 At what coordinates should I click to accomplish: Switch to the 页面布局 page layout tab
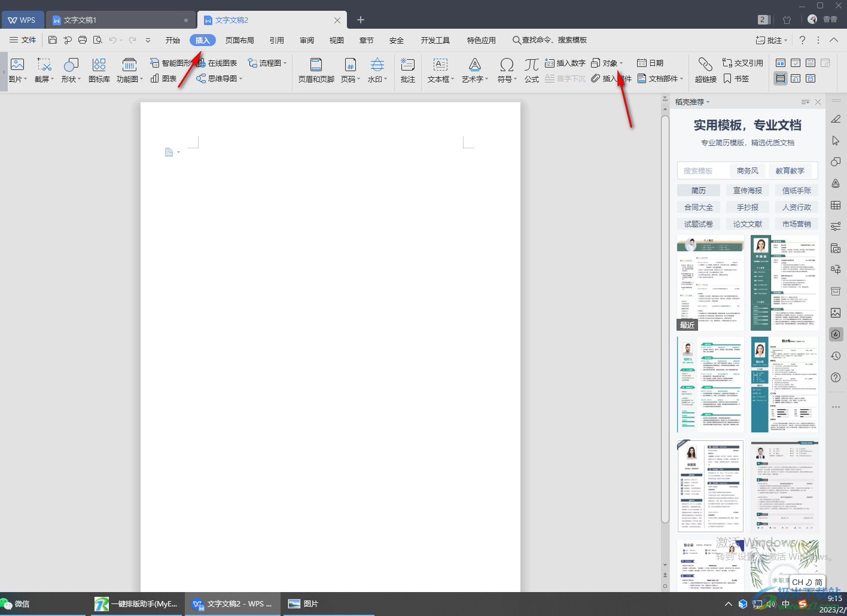[x=240, y=40]
